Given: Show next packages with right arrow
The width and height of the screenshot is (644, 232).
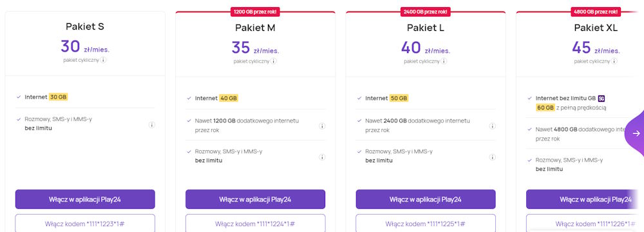Looking at the screenshot, I should pos(636,133).
